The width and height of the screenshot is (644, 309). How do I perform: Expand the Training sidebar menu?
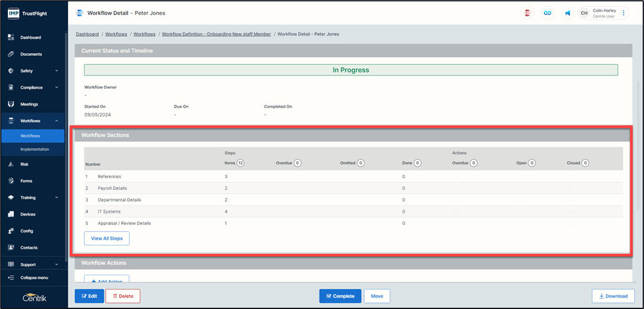tap(56, 198)
